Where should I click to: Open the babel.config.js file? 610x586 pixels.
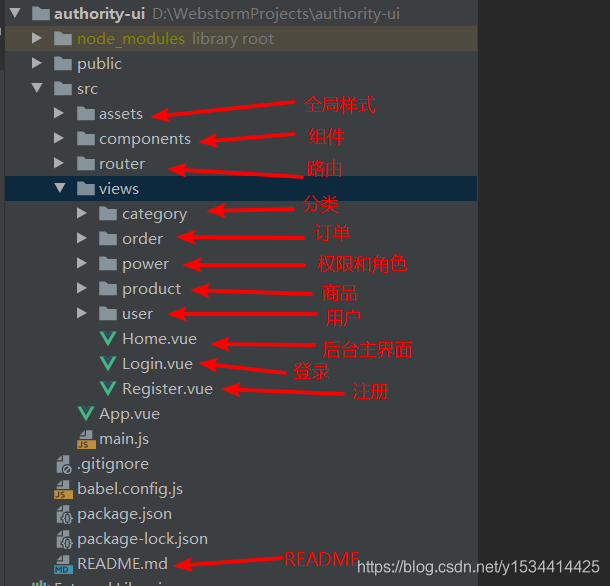(130, 489)
